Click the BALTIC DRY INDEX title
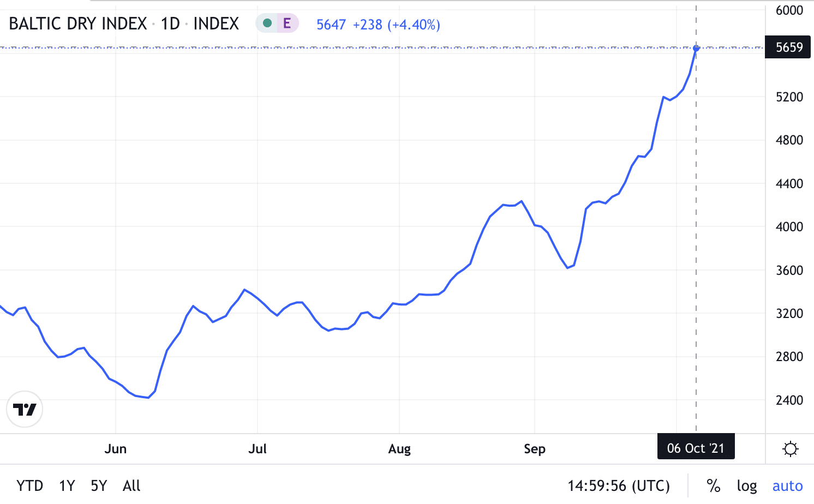Image resolution: width=814 pixels, height=504 pixels. (x=78, y=23)
